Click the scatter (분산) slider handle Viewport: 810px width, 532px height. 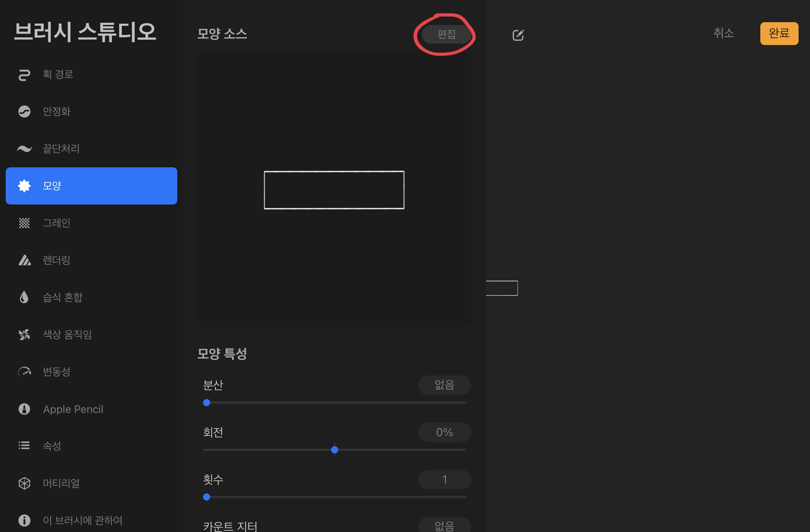(207, 403)
